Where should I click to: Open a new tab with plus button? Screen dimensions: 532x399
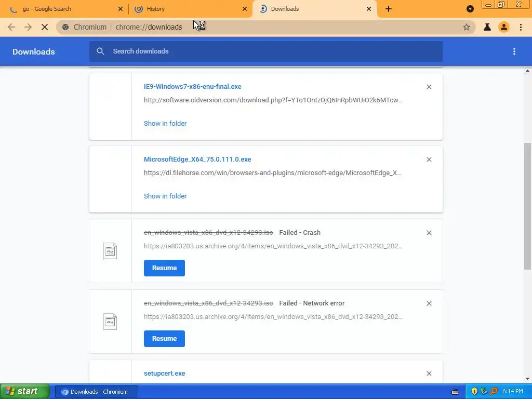pyautogui.click(x=389, y=9)
